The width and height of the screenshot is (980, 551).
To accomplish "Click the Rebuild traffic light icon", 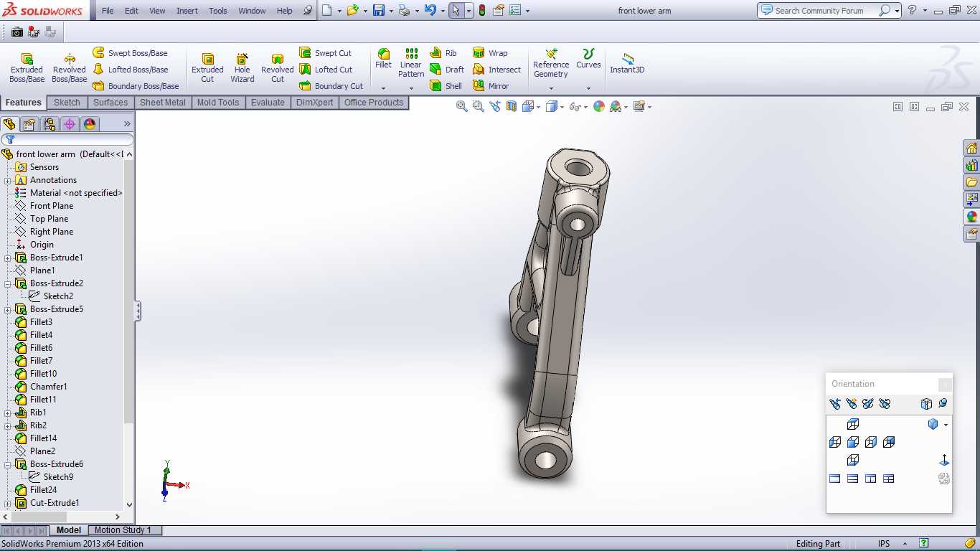I will [482, 10].
